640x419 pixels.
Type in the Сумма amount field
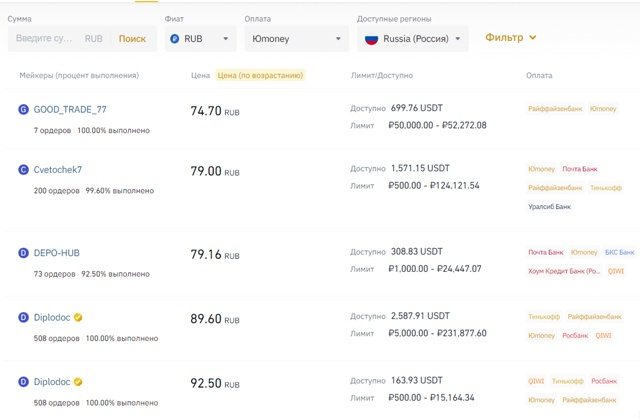pyautogui.click(x=45, y=39)
